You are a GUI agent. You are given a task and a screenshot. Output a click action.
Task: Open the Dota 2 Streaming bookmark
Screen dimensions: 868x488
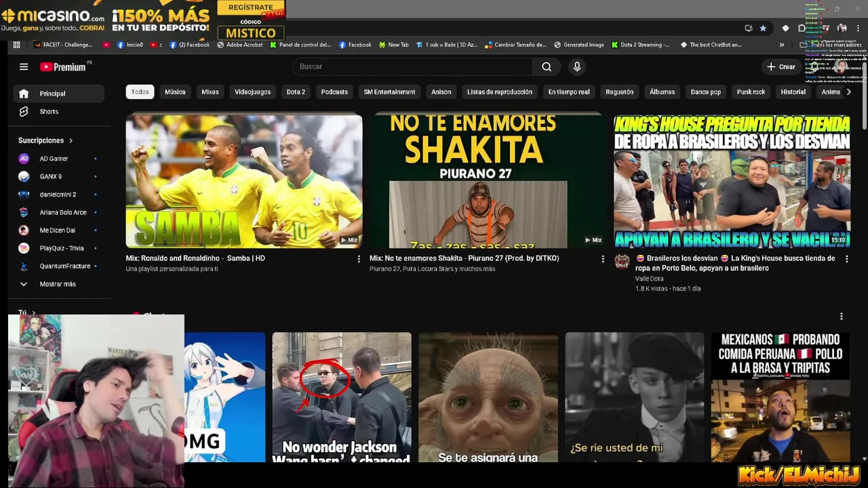640,45
